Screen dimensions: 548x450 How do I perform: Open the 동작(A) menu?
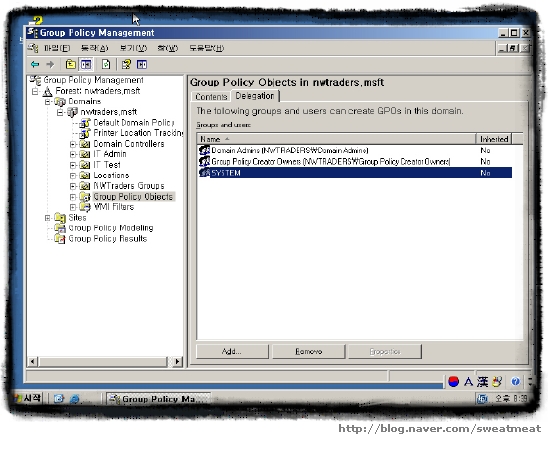94,48
